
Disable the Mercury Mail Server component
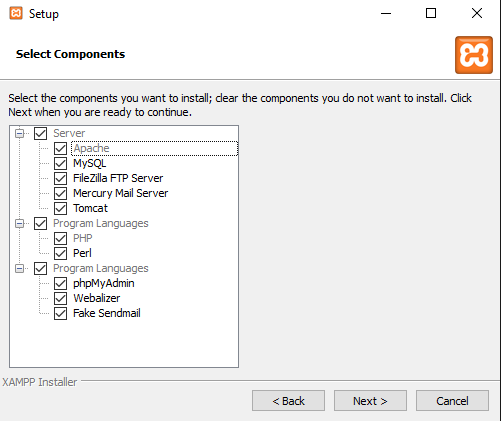(60, 193)
